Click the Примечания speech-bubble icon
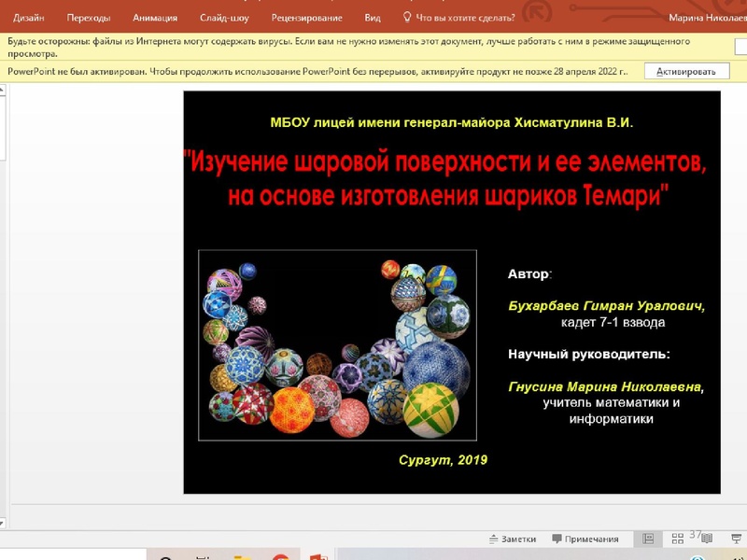747x560 pixels. pyautogui.click(x=556, y=537)
